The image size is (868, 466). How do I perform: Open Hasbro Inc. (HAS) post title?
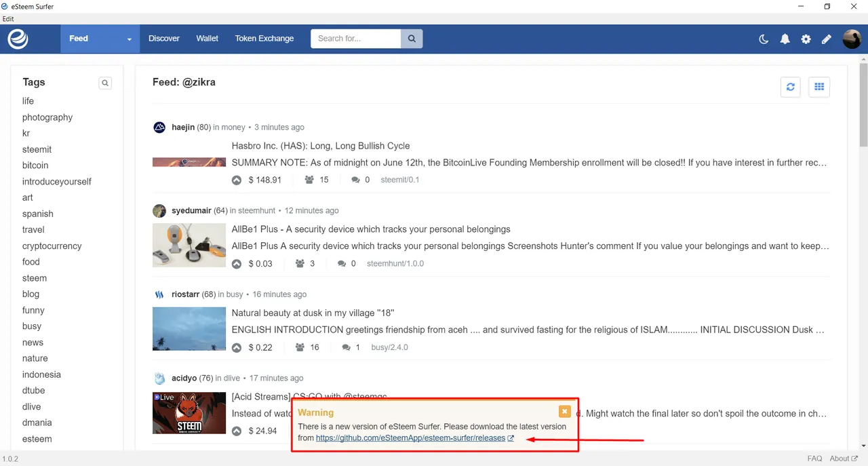[321, 146]
